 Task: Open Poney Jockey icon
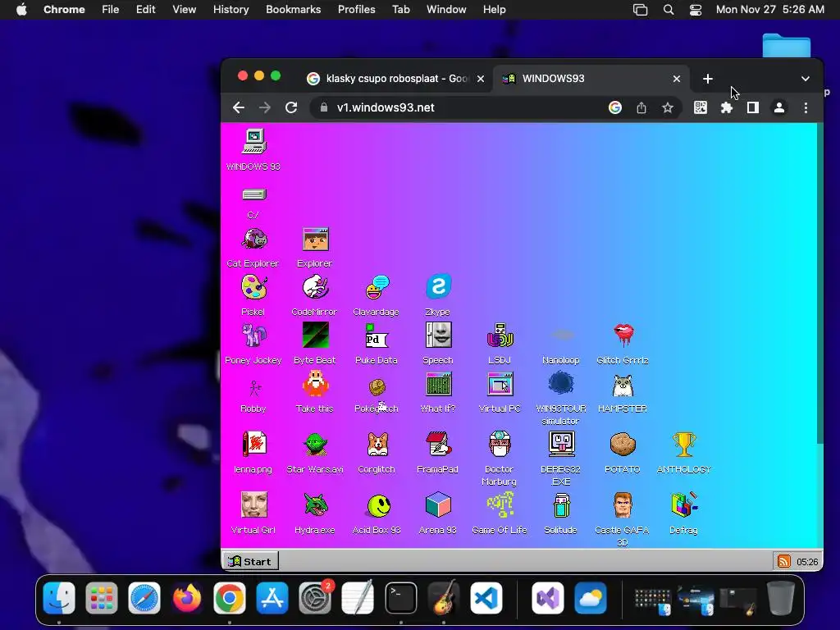tap(254, 336)
